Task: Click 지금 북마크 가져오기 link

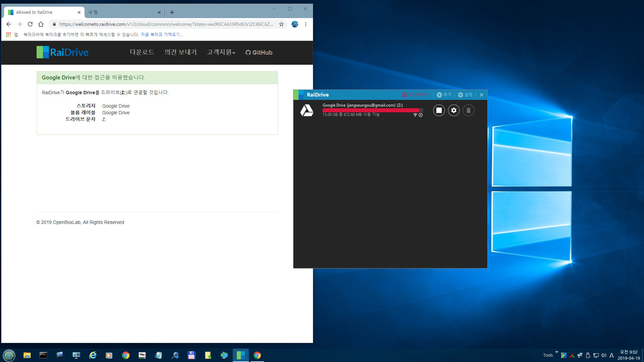Action: point(162,35)
